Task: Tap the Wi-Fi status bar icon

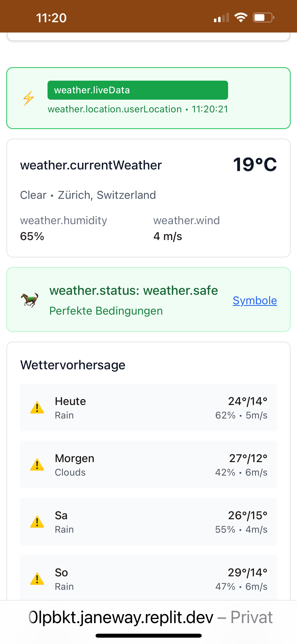Action: (241, 18)
